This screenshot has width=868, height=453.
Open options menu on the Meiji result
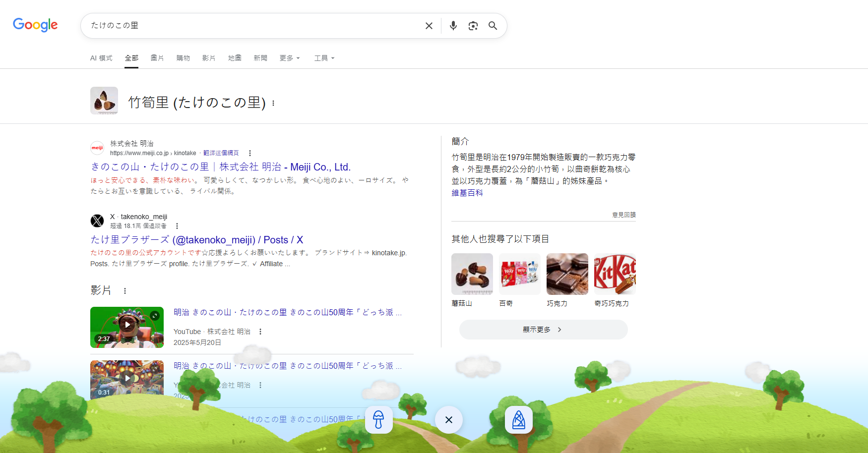[250, 153]
